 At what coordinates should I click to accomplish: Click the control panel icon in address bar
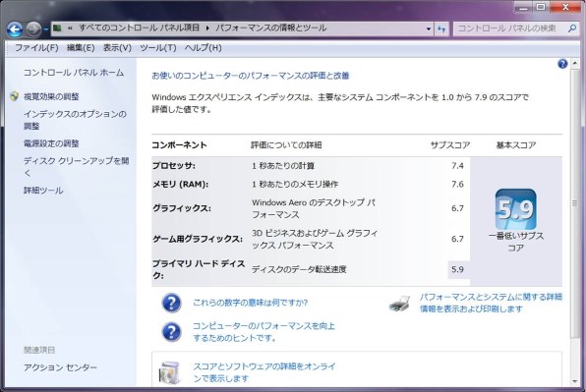(57, 28)
